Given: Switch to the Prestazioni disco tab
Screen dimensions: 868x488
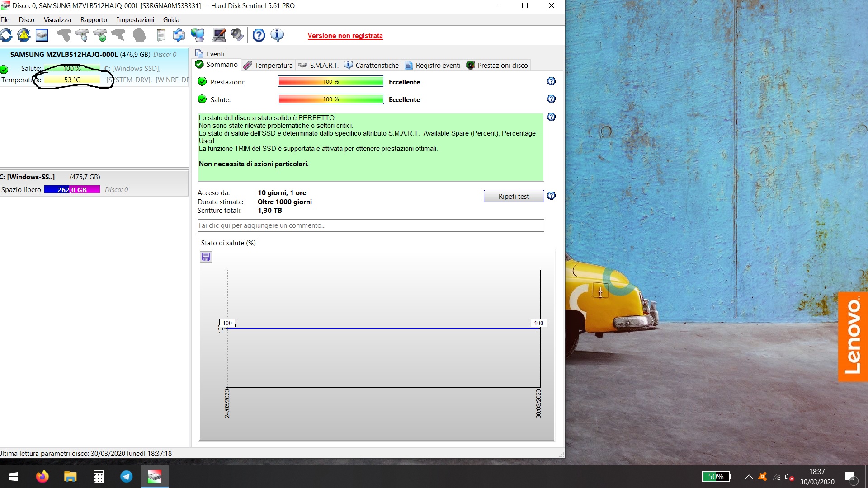Looking at the screenshot, I should coord(497,65).
